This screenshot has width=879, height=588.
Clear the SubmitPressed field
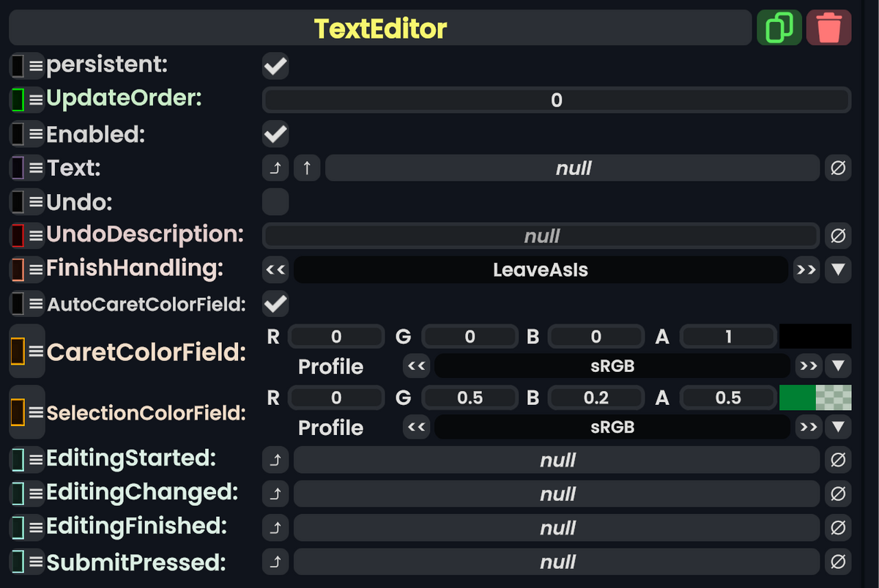838,562
